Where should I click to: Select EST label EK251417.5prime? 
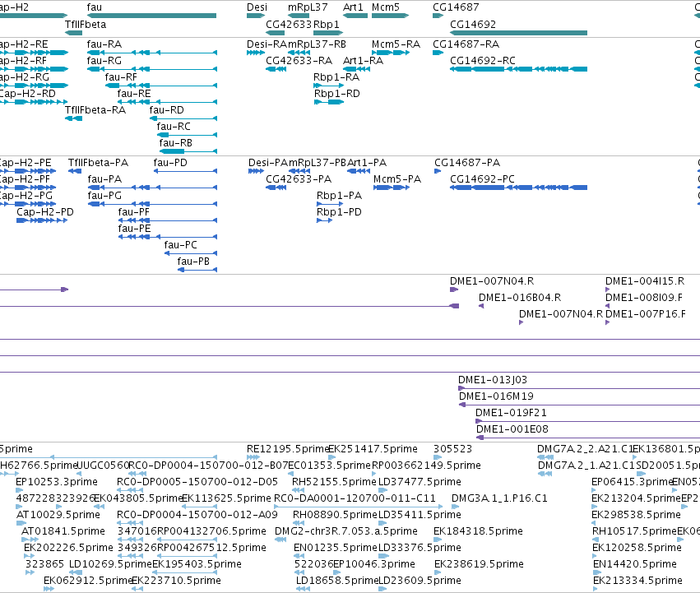point(373,449)
